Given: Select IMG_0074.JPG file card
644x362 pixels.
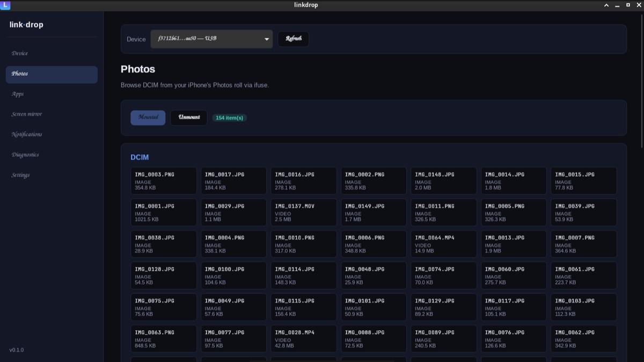Looking at the screenshot, I should [444, 276].
